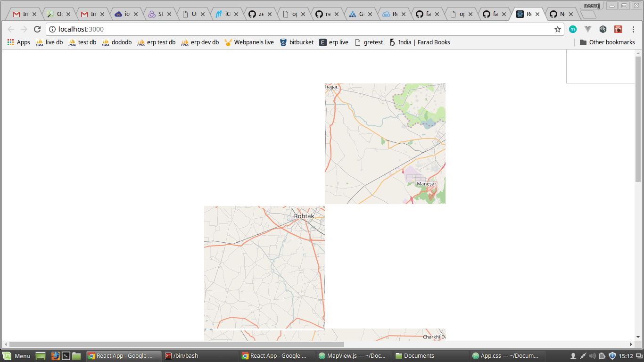Image resolution: width=644 pixels, height=362 pixels.
Task: Open the battery indicator in system tray
Action: tap(603, 356)
